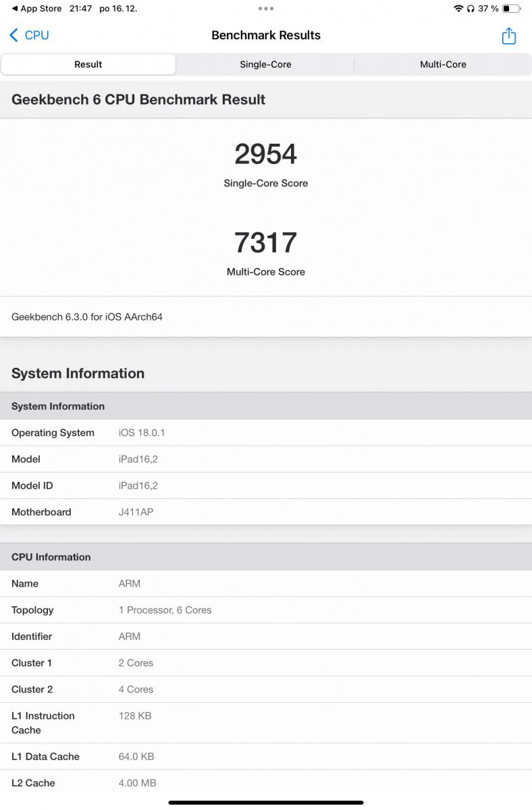The width and height of the screenshot is (532, 810).
Task: Tap the Geekbench 6 CPU Benchmark Result heading
Action: (138, 99)
